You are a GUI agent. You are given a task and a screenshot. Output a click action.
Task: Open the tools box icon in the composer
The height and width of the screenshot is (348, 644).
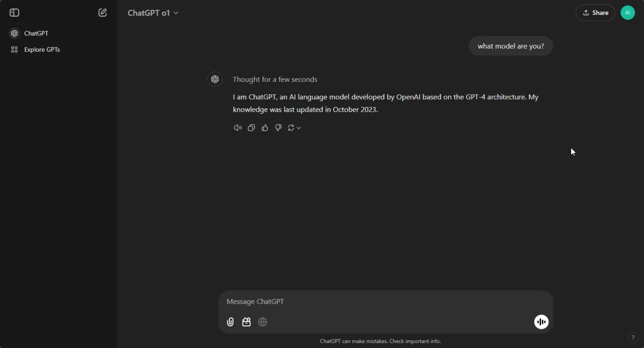coord(246,322)
